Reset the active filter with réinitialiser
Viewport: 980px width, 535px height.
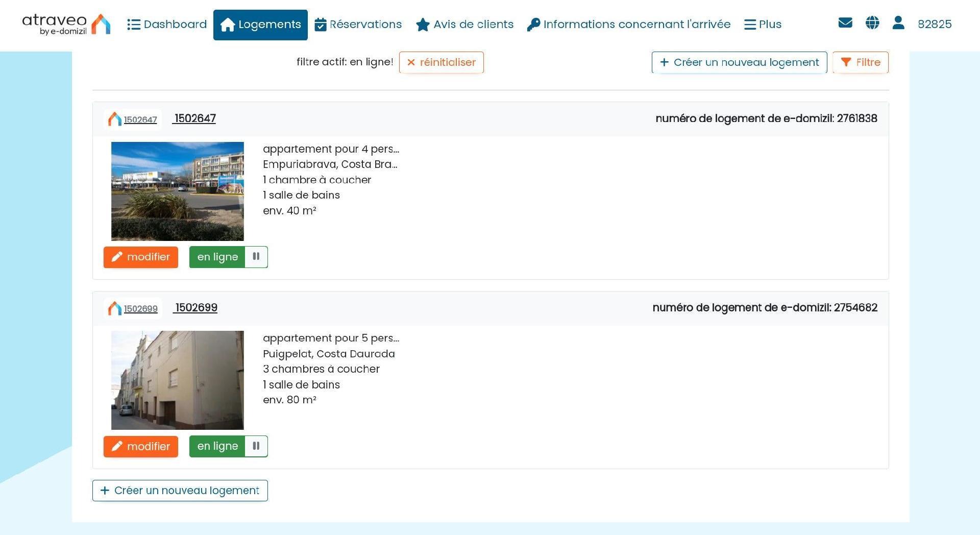pos(442,62)
